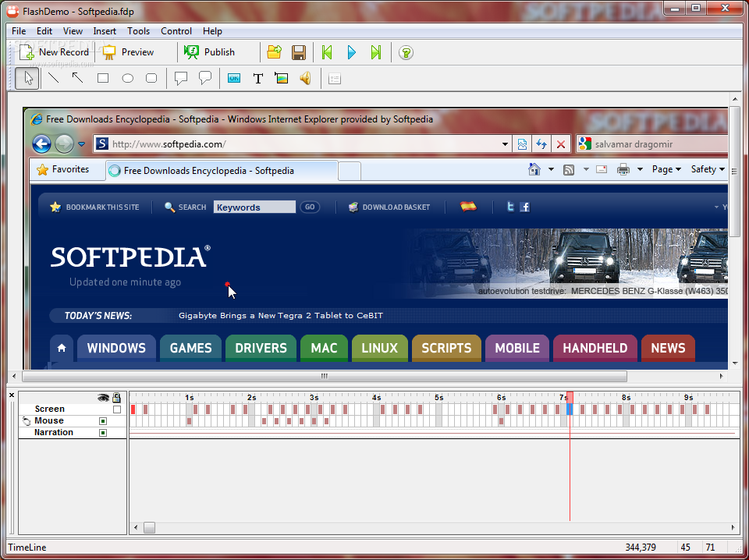Click the canvas vertical scrollbar thumb

coord(734,171)
